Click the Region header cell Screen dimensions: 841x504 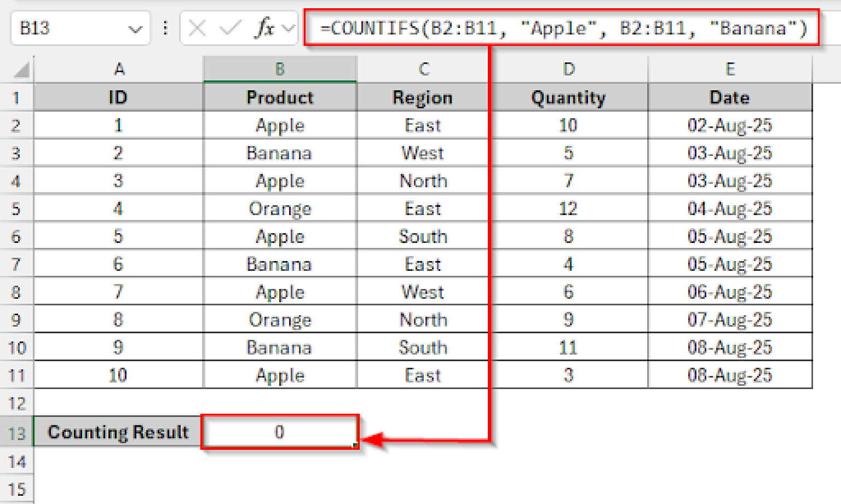coord(422,97)
